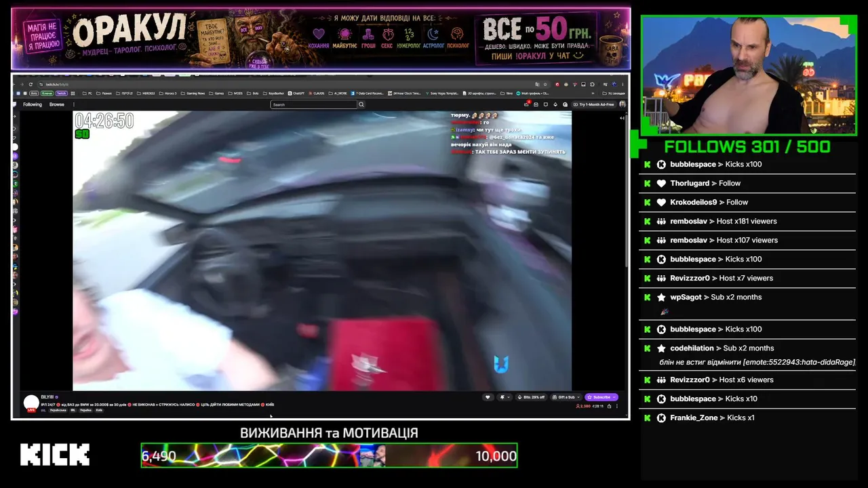Follow the channel with the heart button
The width and height of the screenshot is (868, 488).
(x=487, y=397)
